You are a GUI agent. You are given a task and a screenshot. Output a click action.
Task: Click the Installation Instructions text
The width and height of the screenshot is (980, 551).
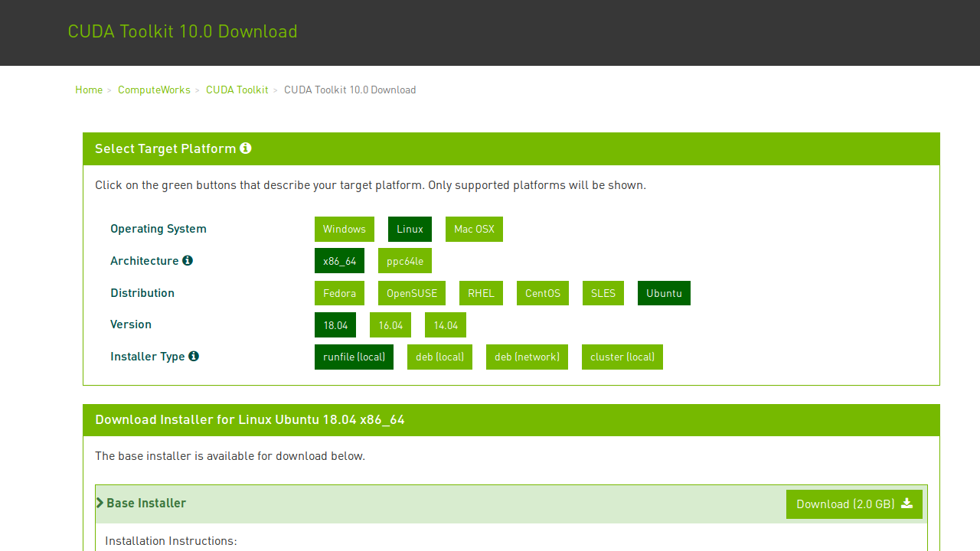tap(171, 541)
